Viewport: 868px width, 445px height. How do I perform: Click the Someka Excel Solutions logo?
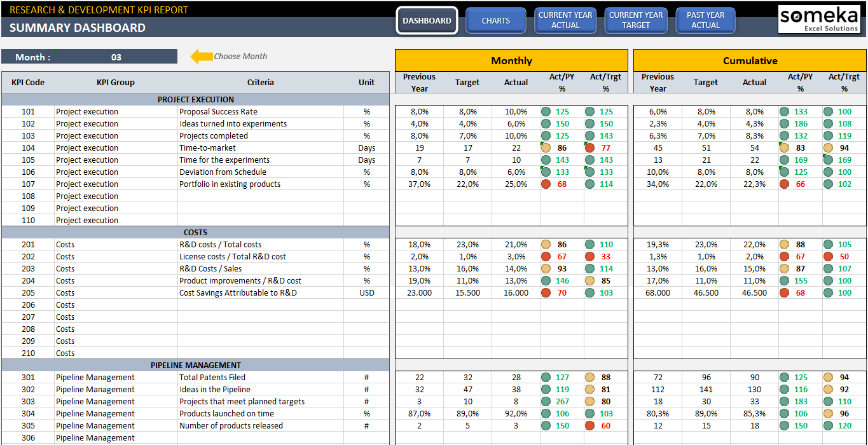click(818, 20)
